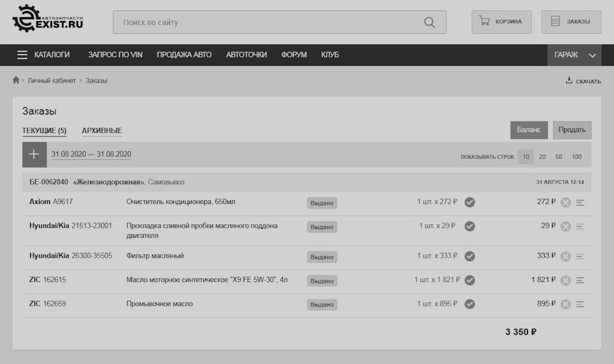614x364 pixels.
Task: Click the download icon next to СКАЧАТЬ
Action: click(569, 81)
